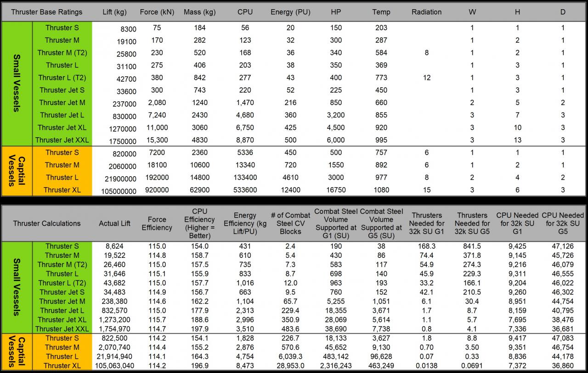Click the "# of Combat Steel CV Blocks" header
Image resolution: width=588 pixels, height=373 pixels.
[290, 223]
